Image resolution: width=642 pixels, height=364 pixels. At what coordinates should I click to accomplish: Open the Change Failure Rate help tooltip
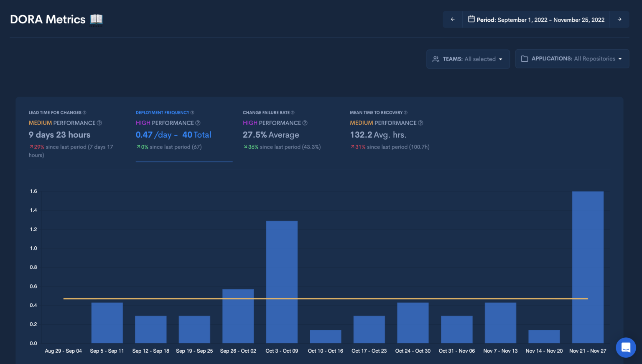[x=293, y=112]
